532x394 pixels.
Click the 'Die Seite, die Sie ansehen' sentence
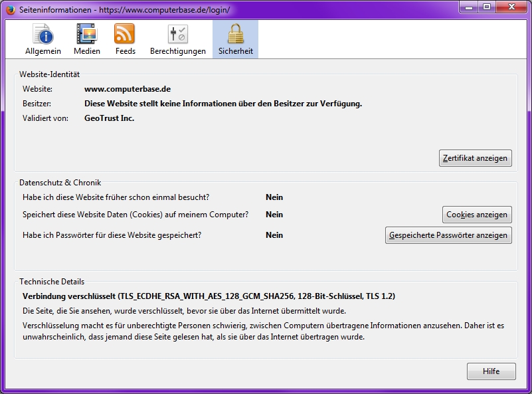pyautogui.click(x=184, y=311)
